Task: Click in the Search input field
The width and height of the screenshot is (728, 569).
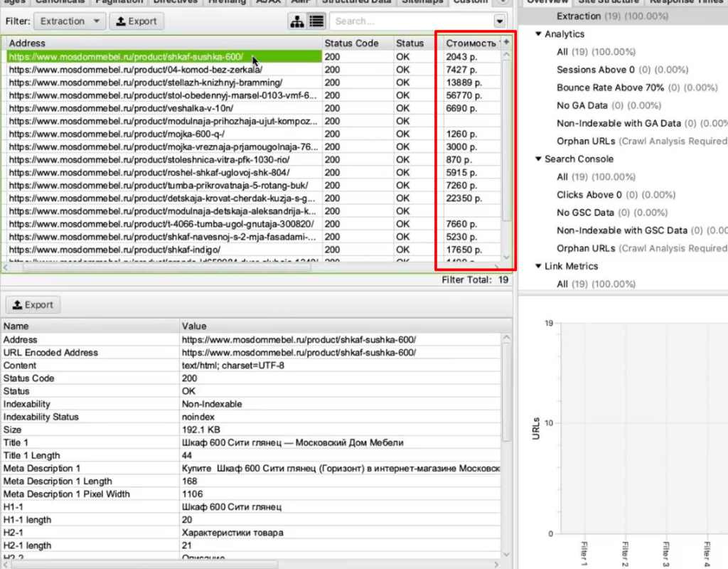Action: point(412,21)
